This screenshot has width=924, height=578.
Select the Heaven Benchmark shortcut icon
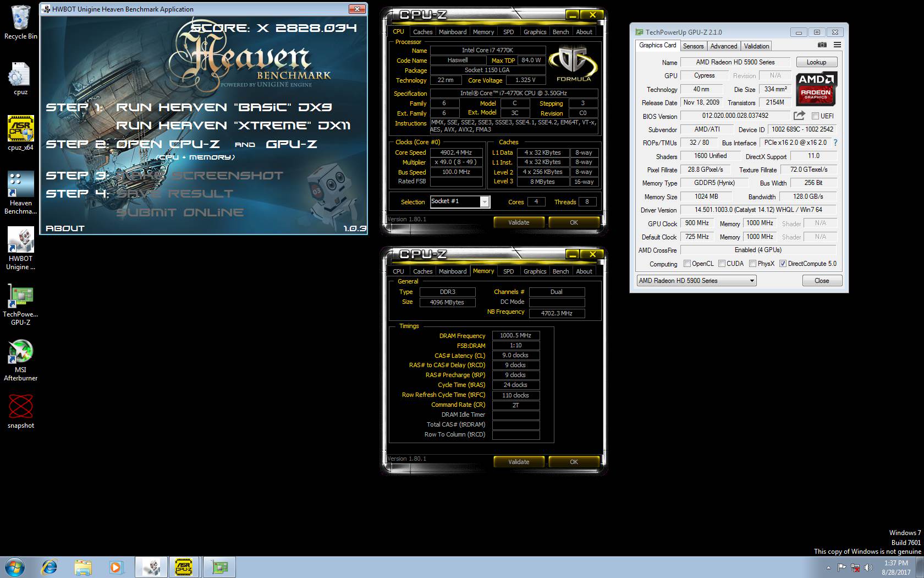click(x=20, y=192)
